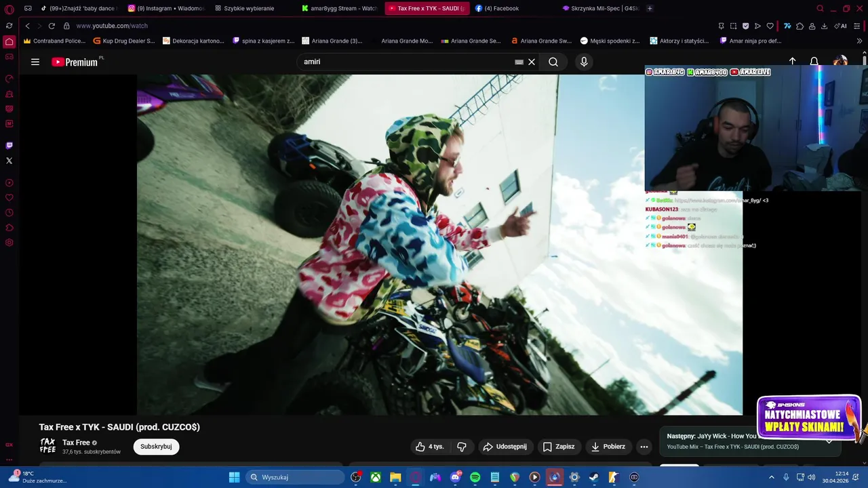Open Spotify from the taskbar
868x488 pixels.
coord(475,477)
